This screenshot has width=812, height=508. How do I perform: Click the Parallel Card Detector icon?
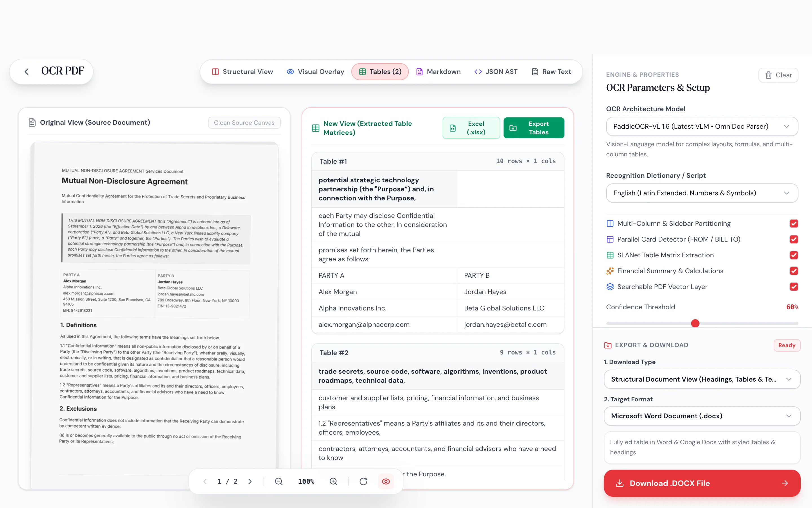point(610,240)
